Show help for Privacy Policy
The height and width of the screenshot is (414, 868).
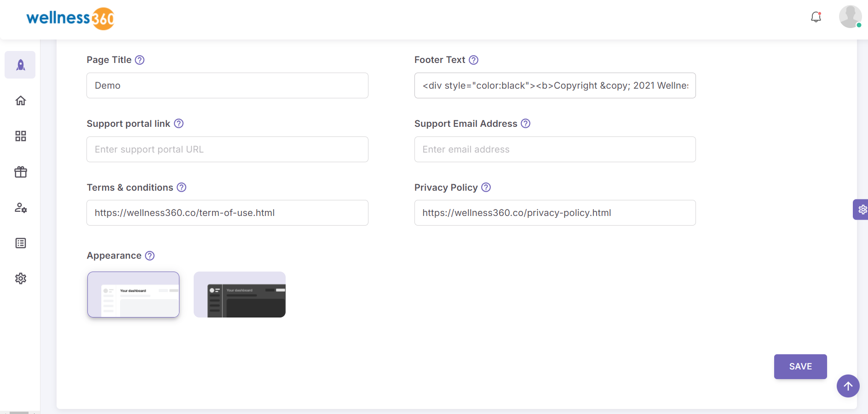486,187
